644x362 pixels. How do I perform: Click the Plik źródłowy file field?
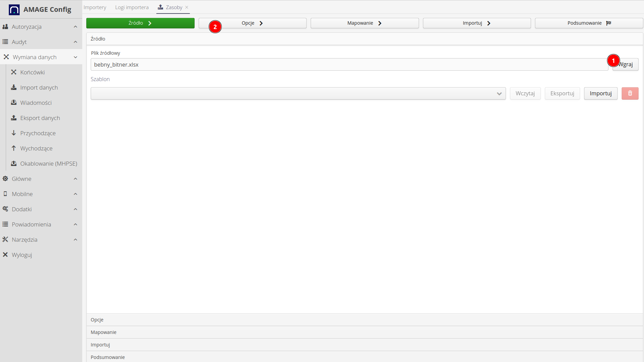[349, 65]
